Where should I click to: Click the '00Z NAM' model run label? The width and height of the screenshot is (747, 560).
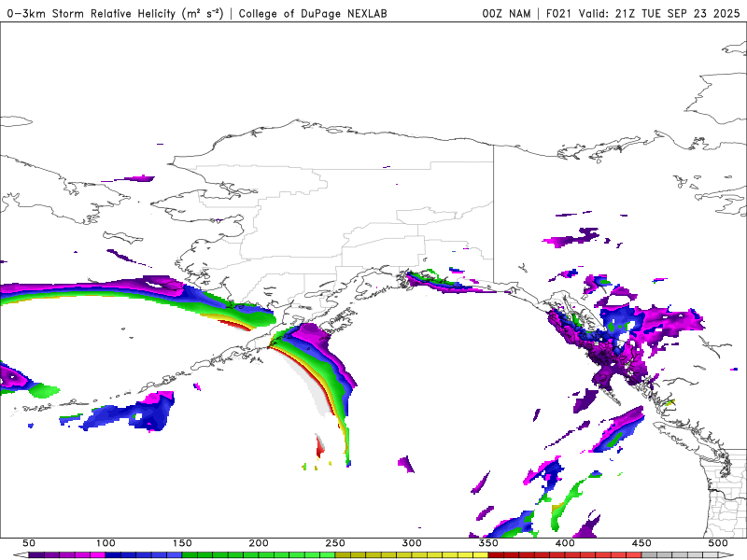tap(506, 13)
